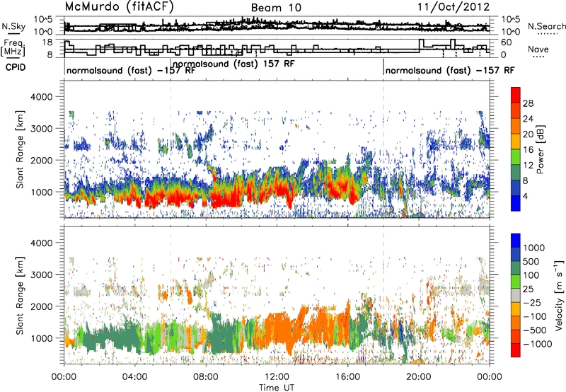Click the '500' Velocity colorbar tick value
This screenshot has height=392, width=566.
tap(531, 262)
